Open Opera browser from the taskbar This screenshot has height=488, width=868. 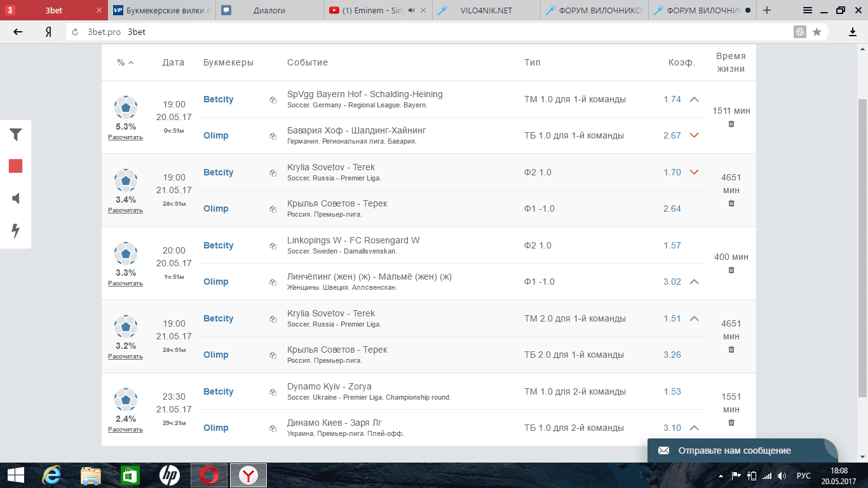[209, 475]
